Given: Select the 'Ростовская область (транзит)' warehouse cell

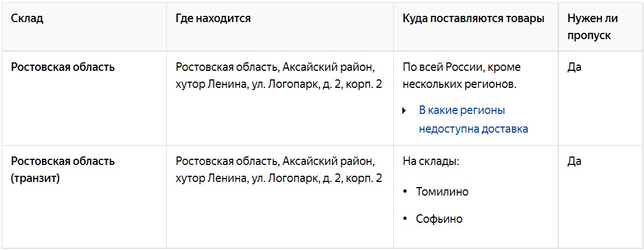Looking at the screenshot, I should point(63,171).
